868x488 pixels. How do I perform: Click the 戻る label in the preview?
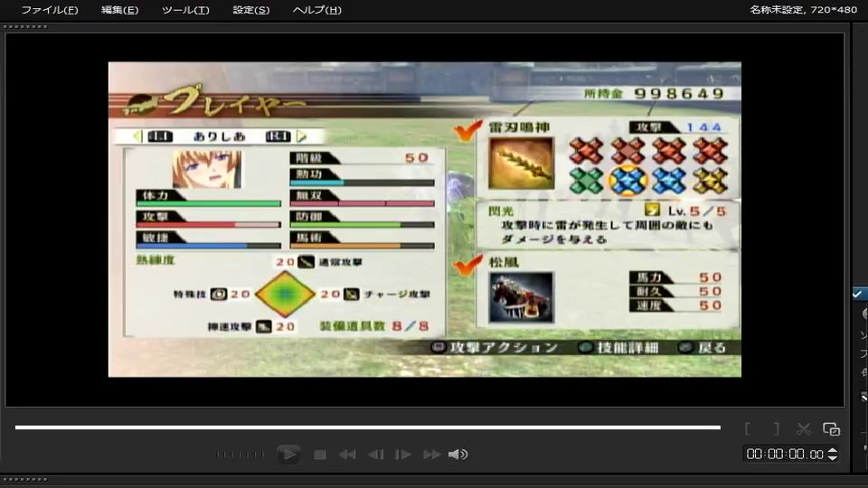712,347
